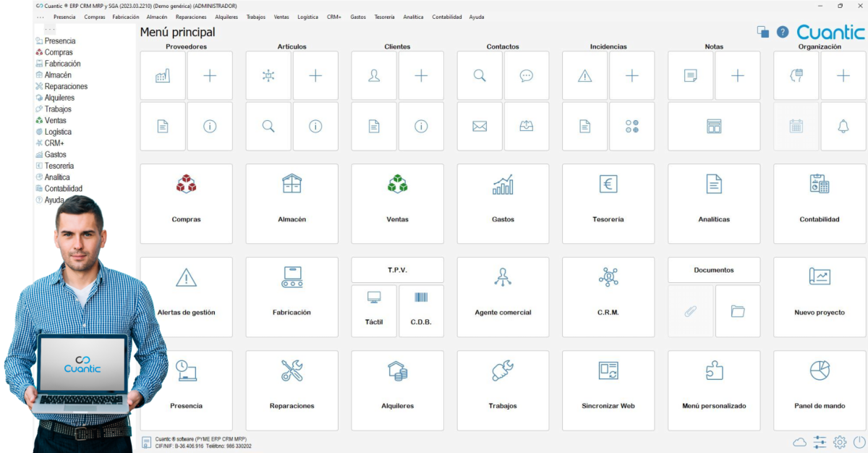Click the add new Proveedores plus icon
This screenshot has height=453, width=868.
coord(210,76)
